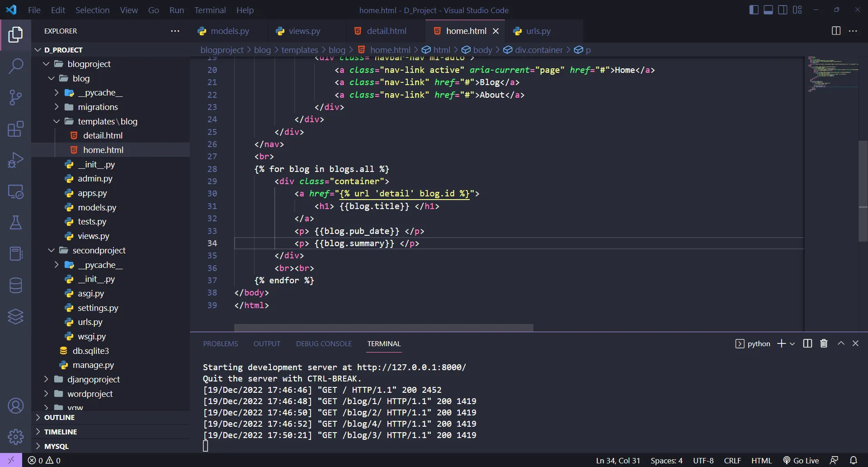Image resolution: width=868 pixels, height=467 pixels.
Task: Switch to the views.py tab
Action: [x=304, y=31]
